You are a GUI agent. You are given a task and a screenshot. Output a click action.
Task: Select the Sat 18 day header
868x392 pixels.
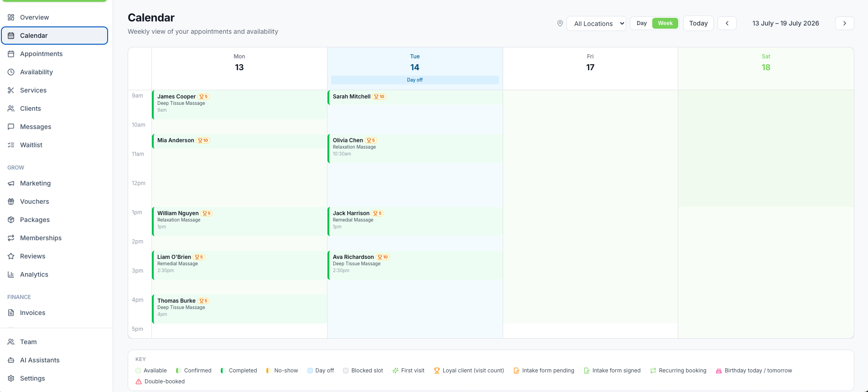click(x=766, y=68)
